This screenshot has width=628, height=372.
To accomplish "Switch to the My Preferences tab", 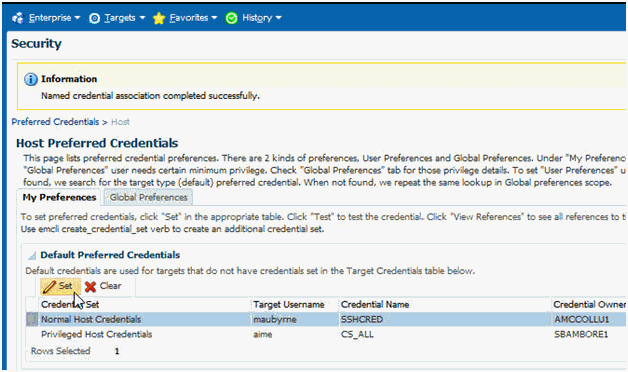I will [x=59, y=197].
